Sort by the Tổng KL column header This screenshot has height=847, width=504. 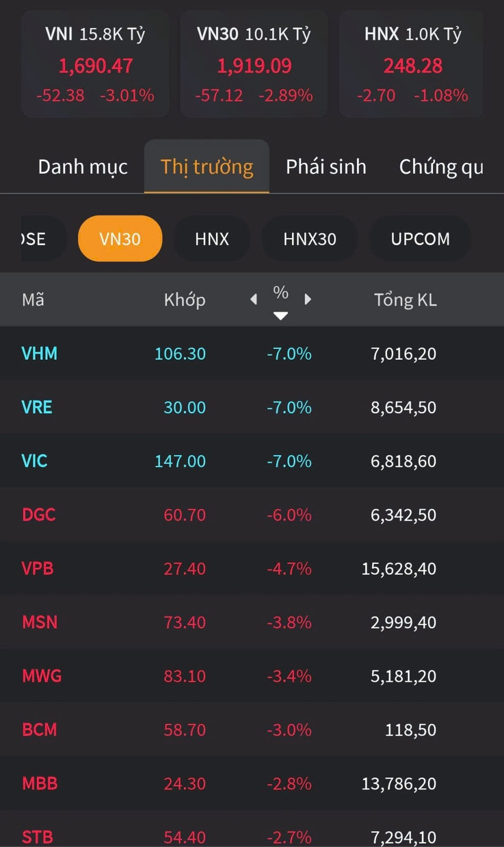[x=405, y=300]
